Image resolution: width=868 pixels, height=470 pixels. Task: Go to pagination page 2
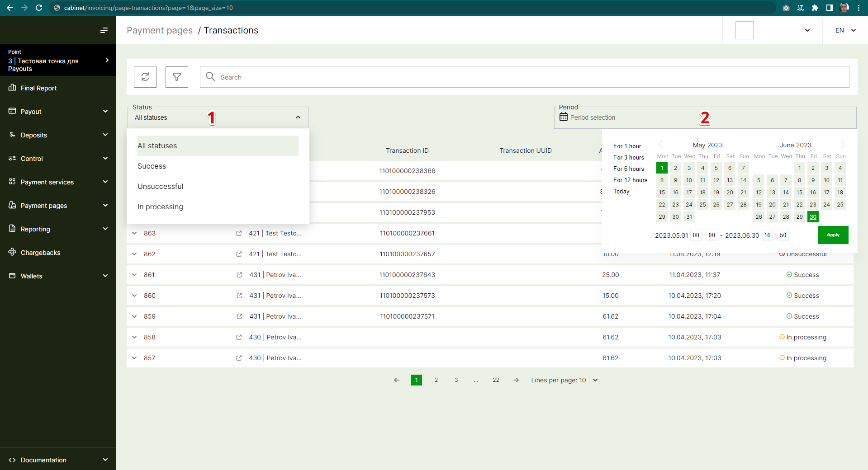tap(436, 380)
